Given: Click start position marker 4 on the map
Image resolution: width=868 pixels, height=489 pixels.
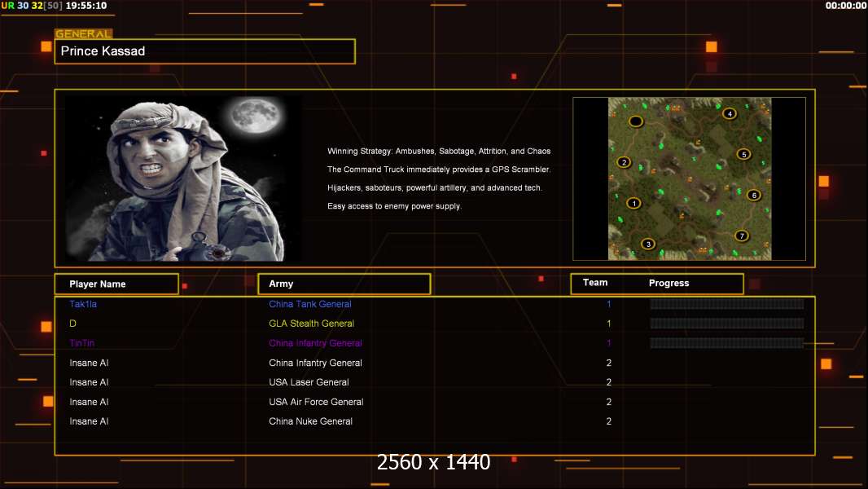Looking at the screenshot, I should (730, 113).
